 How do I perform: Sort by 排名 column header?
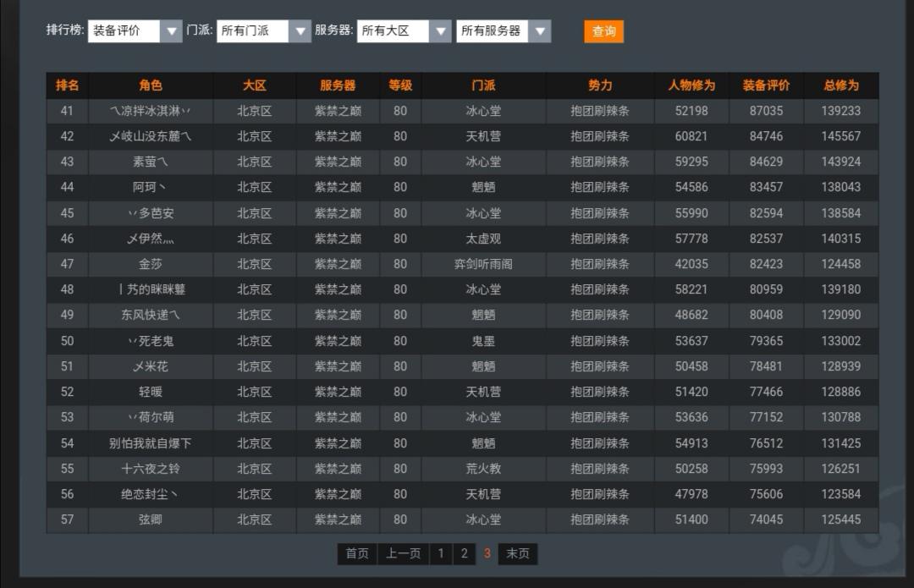tap(67, 85)
